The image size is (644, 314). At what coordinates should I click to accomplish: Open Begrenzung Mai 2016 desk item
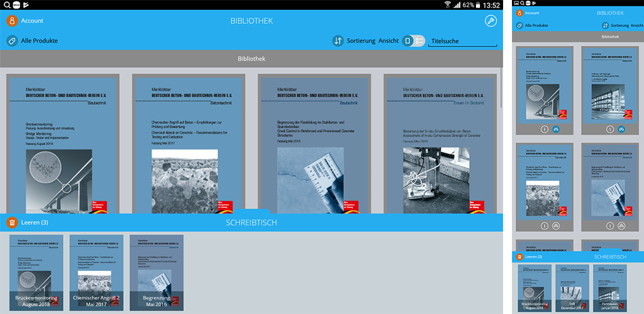[x=157, y=273]
